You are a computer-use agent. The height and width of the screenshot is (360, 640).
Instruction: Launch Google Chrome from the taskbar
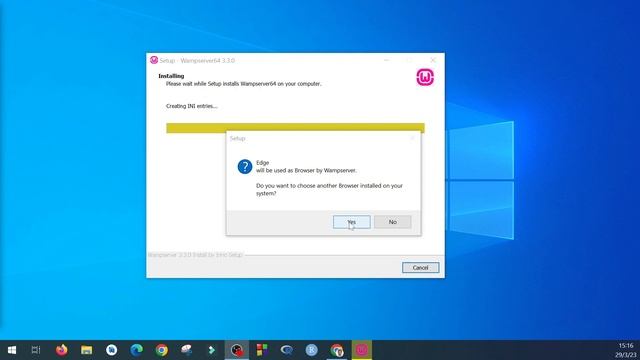pyautogui.click(x=162, y=350)
